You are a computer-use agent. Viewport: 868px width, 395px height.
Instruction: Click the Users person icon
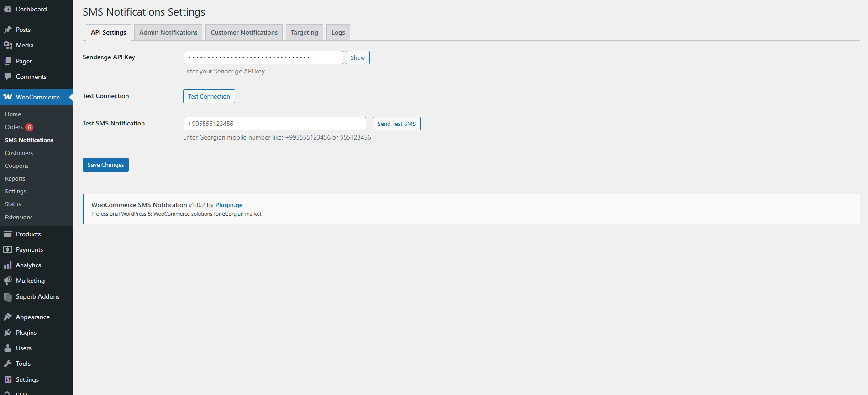pyautogui.click(x=8, y=348)
